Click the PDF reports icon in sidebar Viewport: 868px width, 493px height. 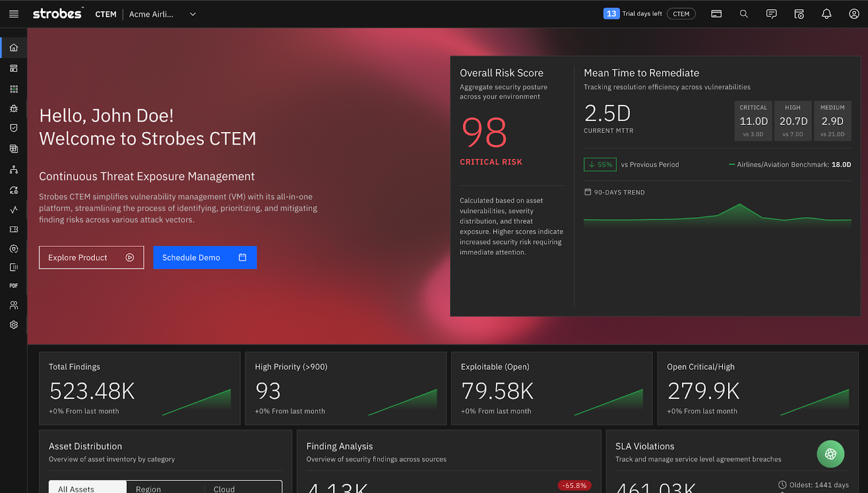tap(14, 285)
